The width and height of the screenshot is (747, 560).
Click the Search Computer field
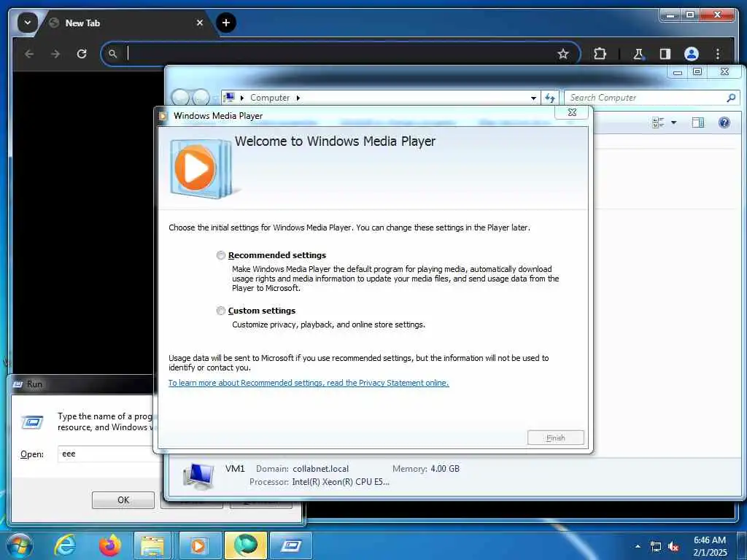click(x=646, y=98)
